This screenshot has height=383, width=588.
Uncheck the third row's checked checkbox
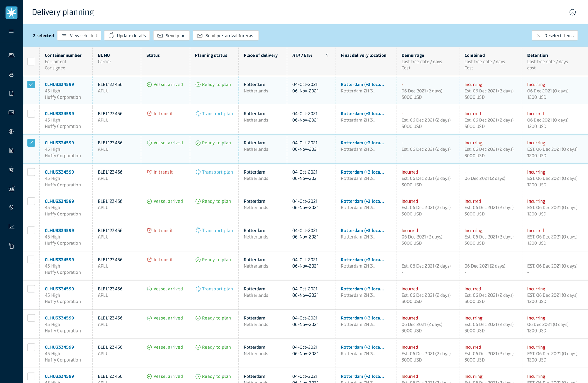(31, 143)
